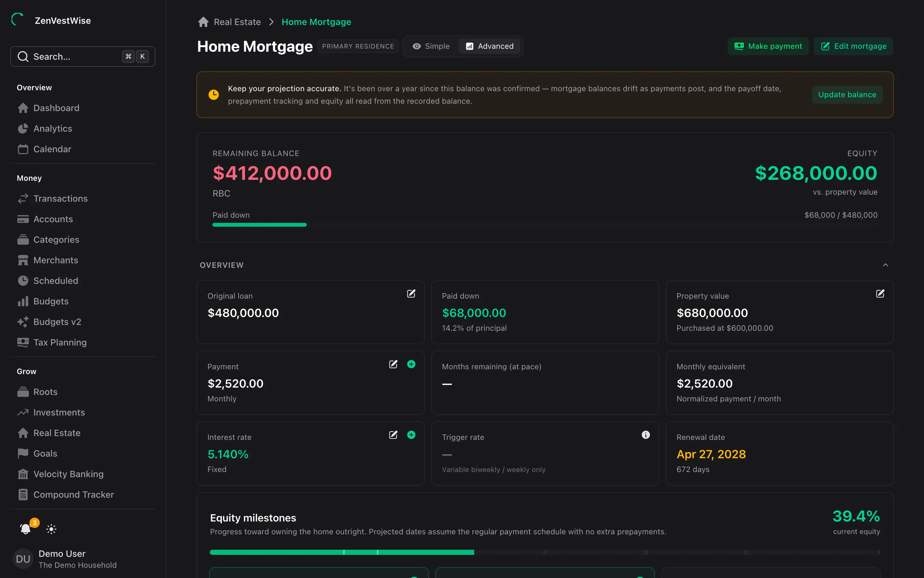Open Categories in sidebar
The width and height of the screenshot is (924, 578).
tap(82, 240)
